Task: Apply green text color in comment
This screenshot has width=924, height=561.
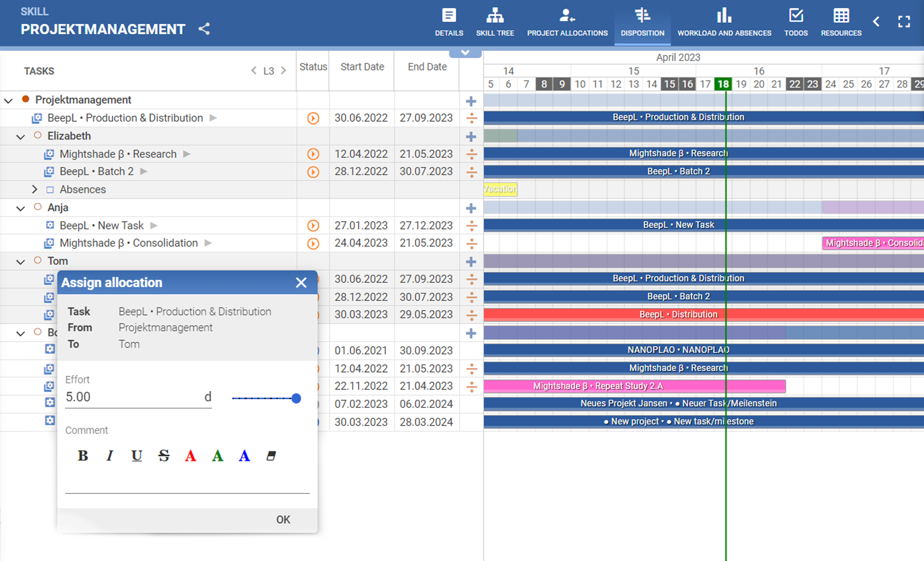Action: (217, 456)
